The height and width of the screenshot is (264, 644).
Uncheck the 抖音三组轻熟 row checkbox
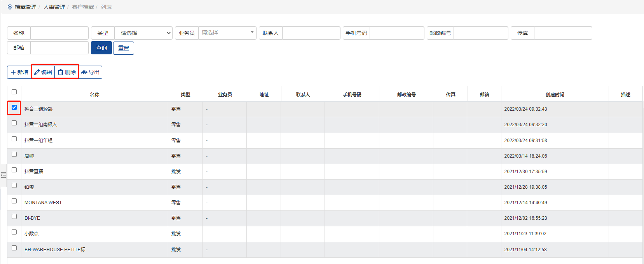pos(14,108)
